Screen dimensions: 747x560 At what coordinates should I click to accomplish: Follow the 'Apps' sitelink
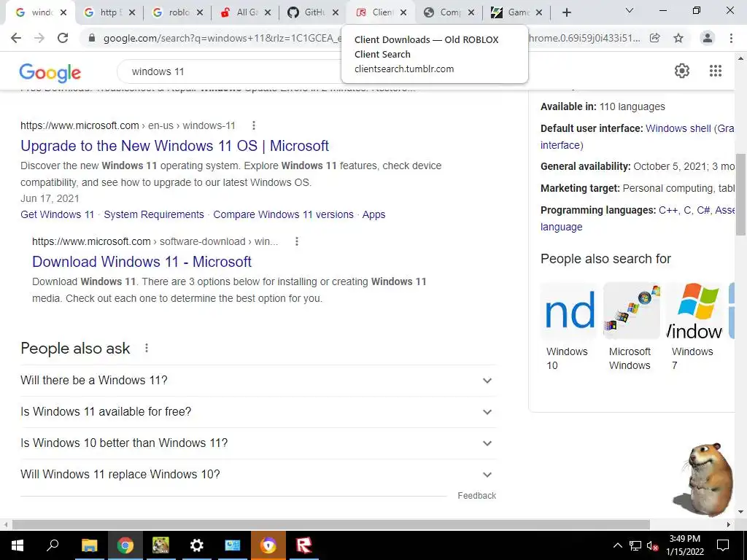click(x=374, y=215)
